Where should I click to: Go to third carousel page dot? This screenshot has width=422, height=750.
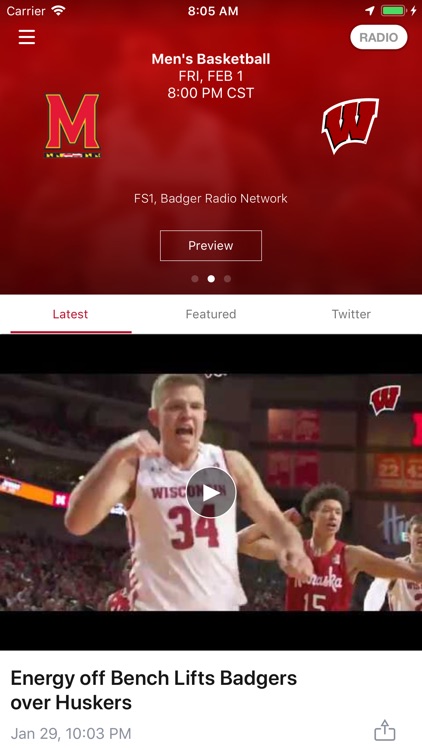227,279
